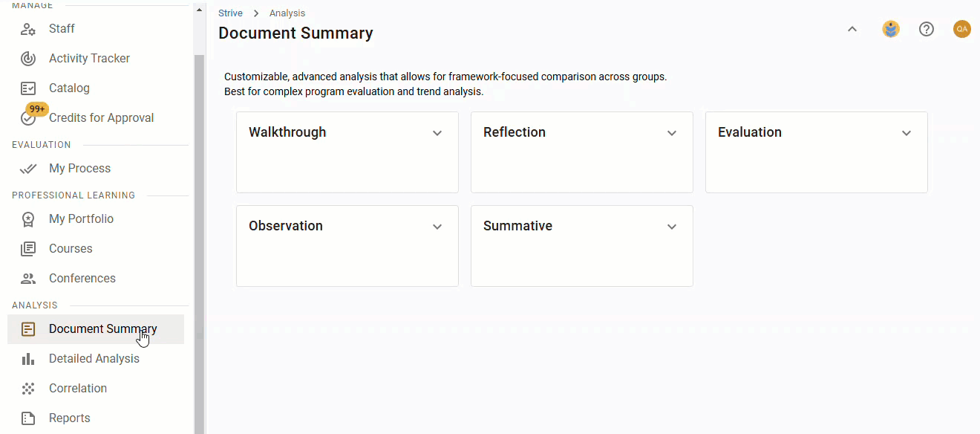Click the Catalog checklist icon
Viewport: 980px width, 434px height.
point(28,88)
